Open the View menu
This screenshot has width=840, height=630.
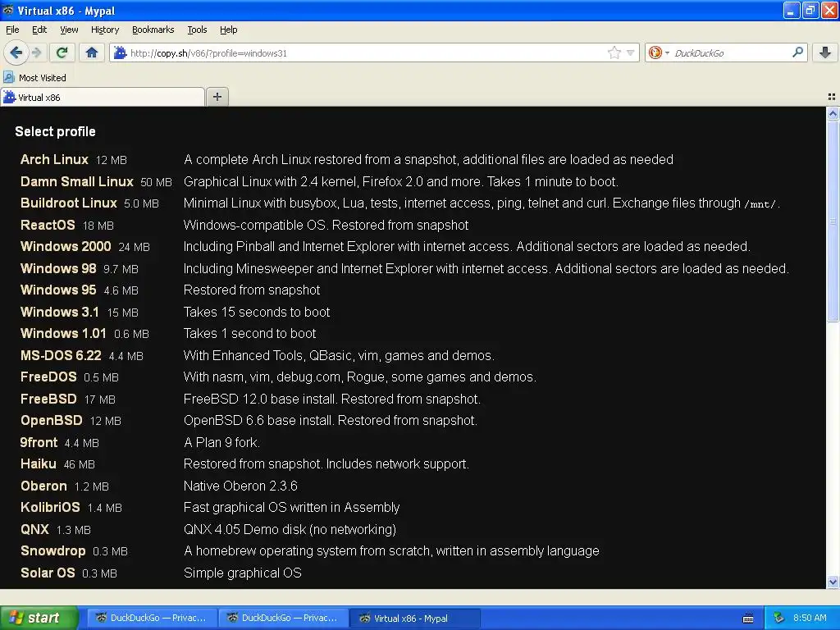click(69, 30)
